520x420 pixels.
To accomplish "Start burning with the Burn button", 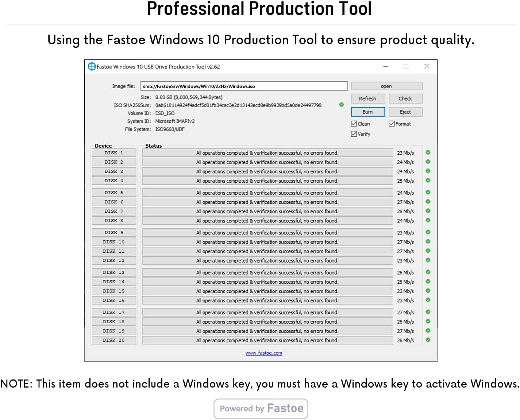I will (368, 112).
